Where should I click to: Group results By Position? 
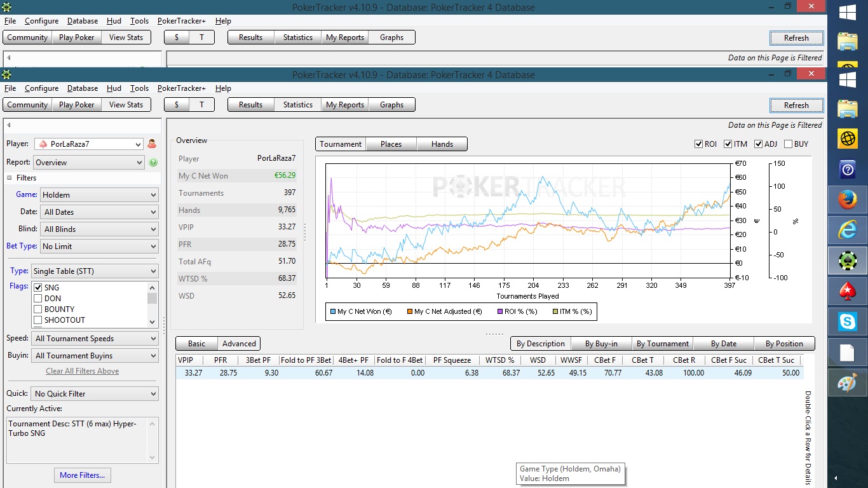[784, 344]
